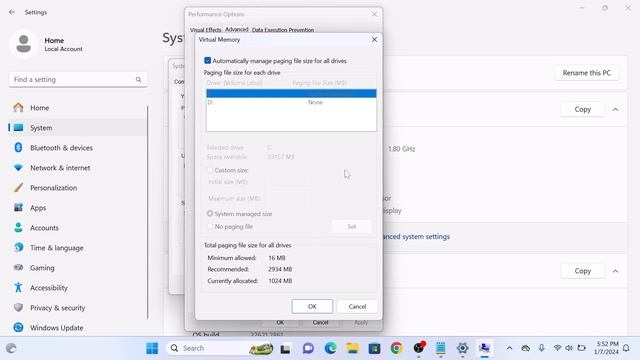Open Personalization settings
Viewport: 640px width, 360px height.
78,188
